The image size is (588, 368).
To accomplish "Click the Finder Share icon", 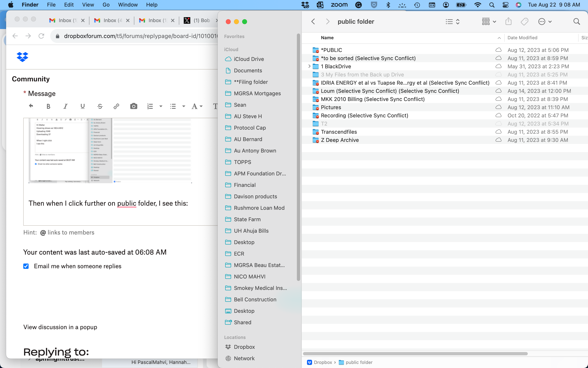I will pos(508,21).
